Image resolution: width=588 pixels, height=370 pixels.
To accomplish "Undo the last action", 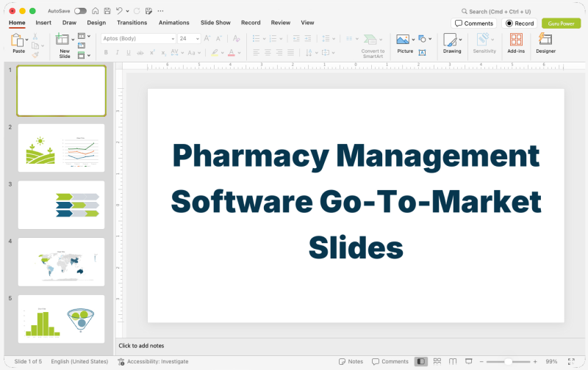I will 119,11.
